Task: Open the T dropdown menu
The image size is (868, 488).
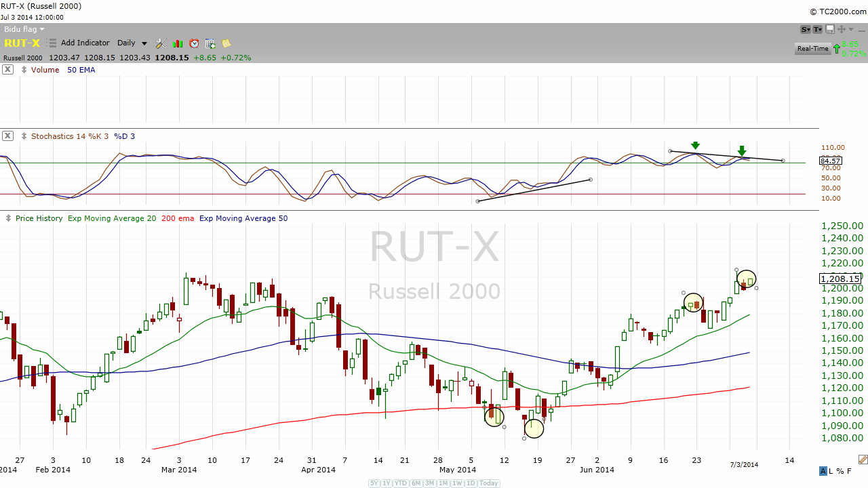Action: (818, 29)
